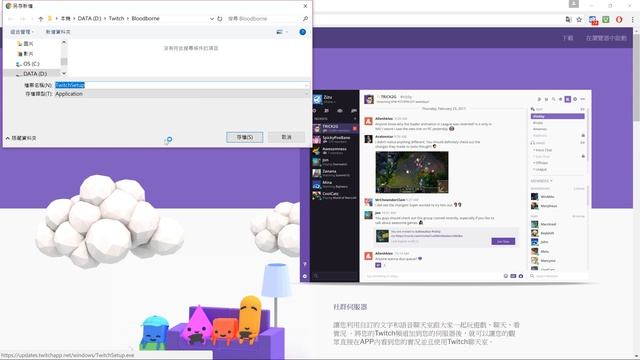This screenshot has width=640, height=360.
Task: Open the dialog help button
Action: (302, 32)
